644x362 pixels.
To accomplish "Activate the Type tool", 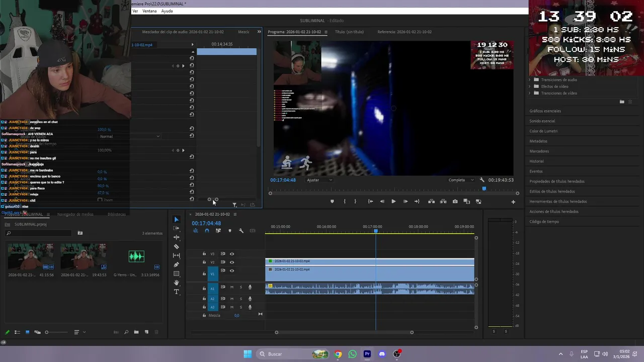I will point(176,292).
